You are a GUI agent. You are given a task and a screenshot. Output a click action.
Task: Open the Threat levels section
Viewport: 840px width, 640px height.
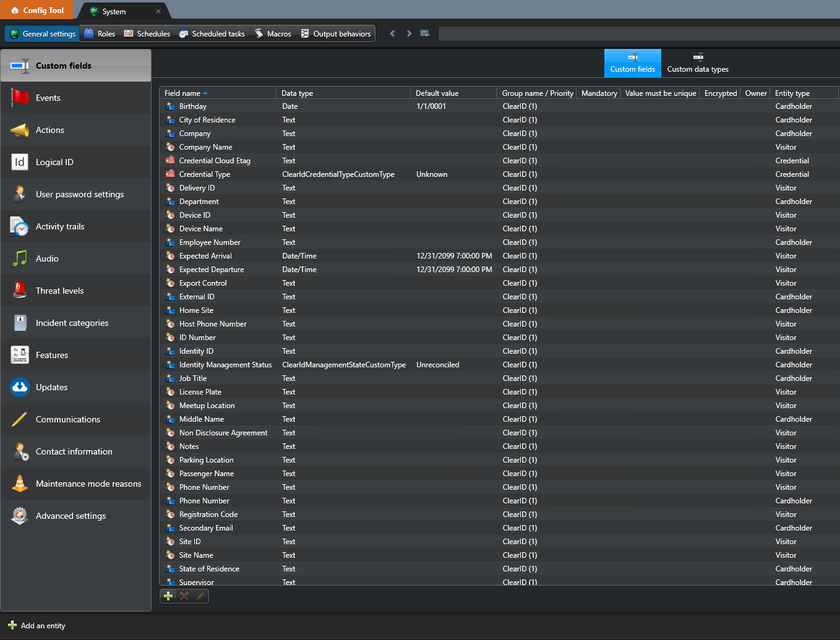coord(59,291)
